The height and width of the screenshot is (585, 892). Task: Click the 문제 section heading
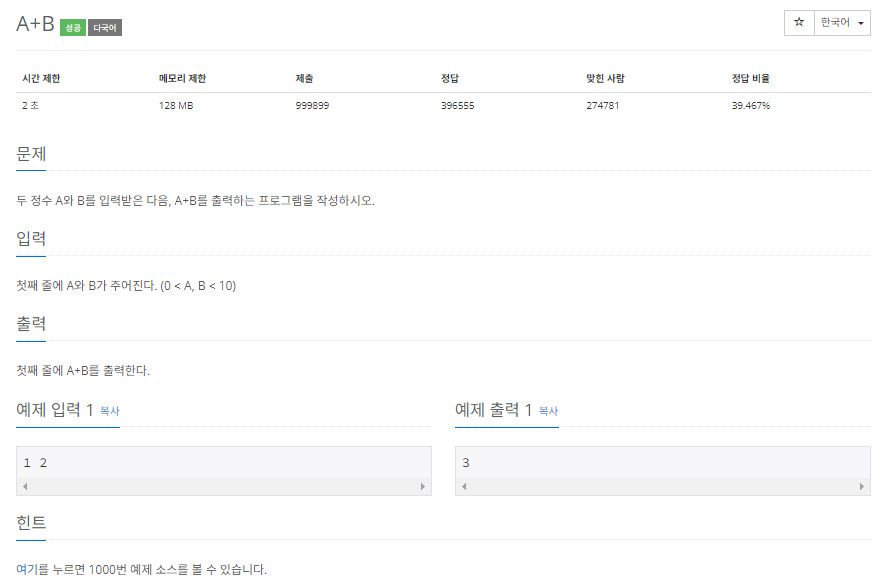31,154
